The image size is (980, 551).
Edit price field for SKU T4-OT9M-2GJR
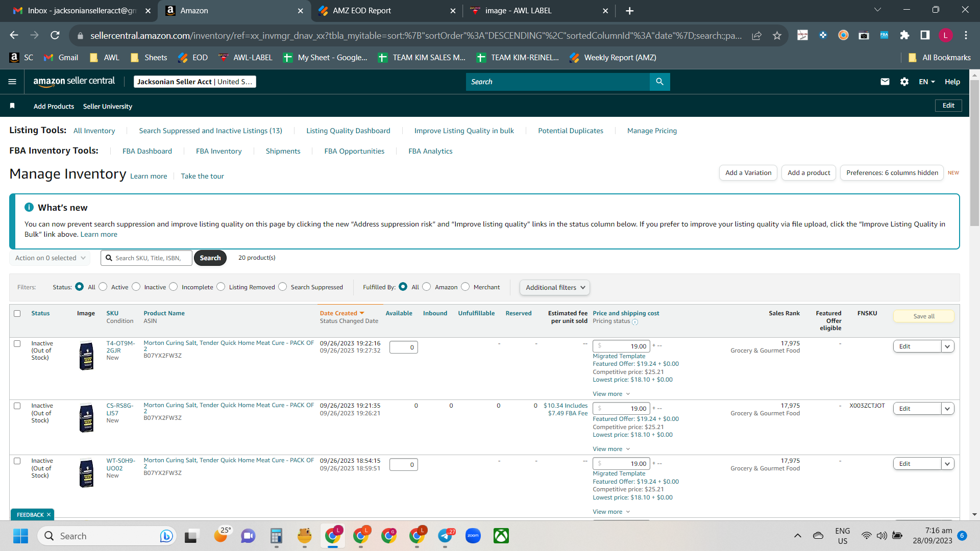pos(622,346)
